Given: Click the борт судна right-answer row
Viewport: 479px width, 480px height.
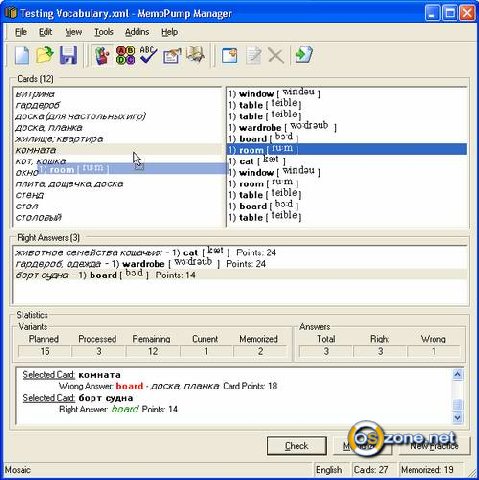Looking at the screenshot, I should tap(239, 275).
